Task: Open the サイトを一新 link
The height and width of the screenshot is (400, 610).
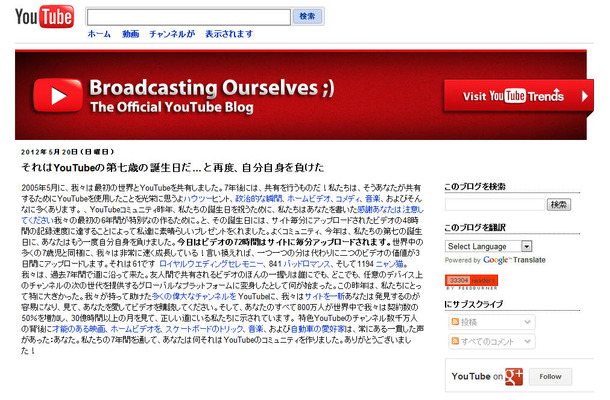Action: pos(324,296)
